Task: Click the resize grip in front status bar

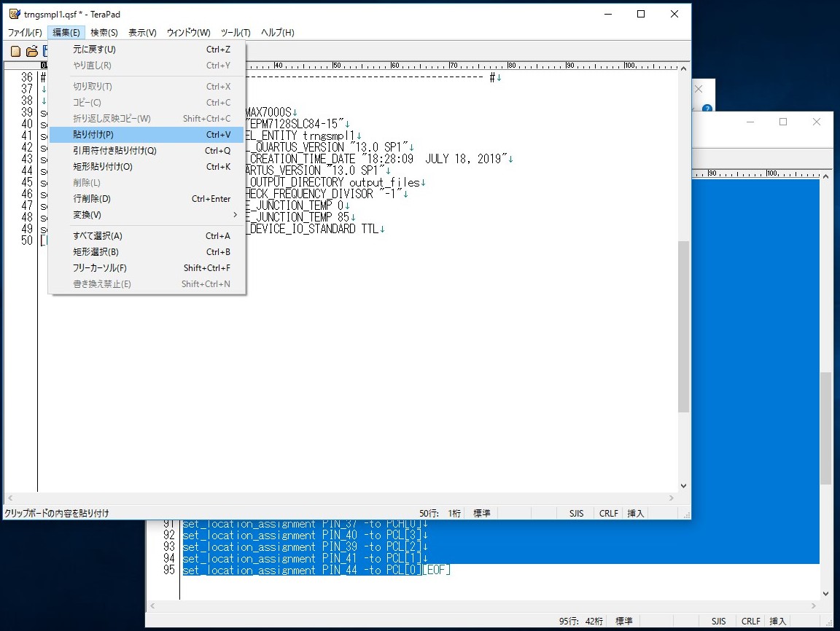Action: click(686, 515)
